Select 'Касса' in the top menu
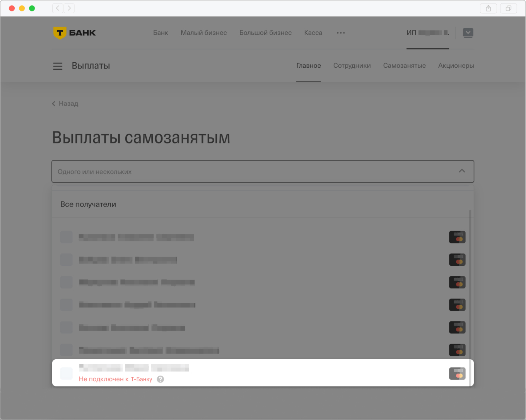The width and height of the screenshot is (526, 420). coord(313,32)
